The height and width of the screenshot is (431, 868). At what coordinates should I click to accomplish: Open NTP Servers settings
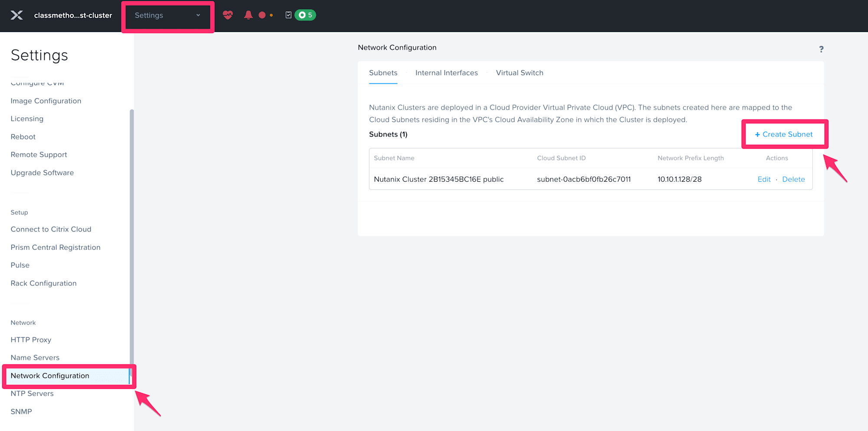[32, 394]
